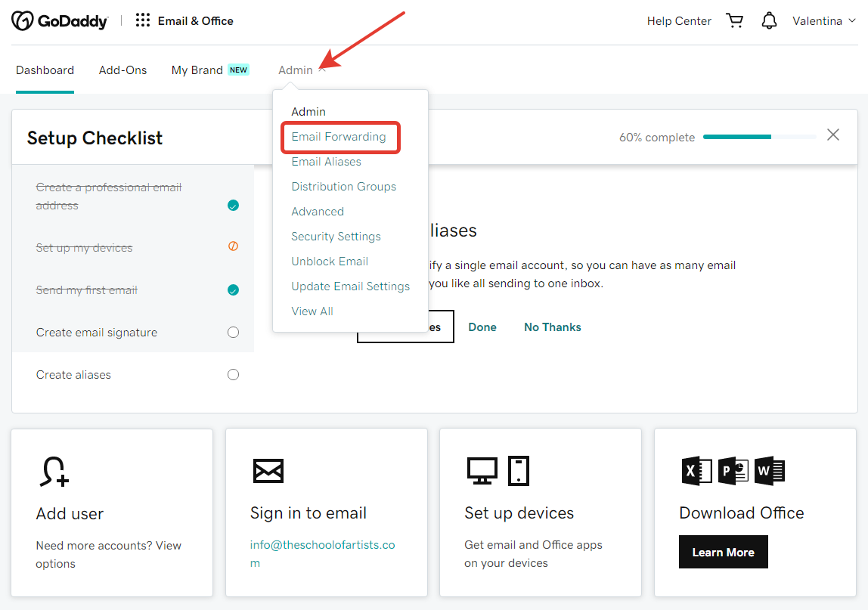Viewport: 868px width, 610px height.
Task: Expand the Valentina account menu
Action: click(824, 21)
